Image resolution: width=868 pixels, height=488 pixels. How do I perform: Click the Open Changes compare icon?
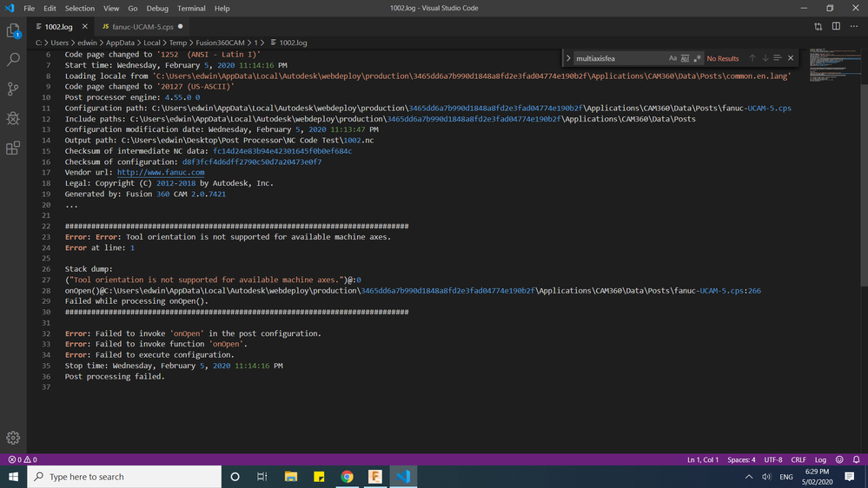point(818,27)
